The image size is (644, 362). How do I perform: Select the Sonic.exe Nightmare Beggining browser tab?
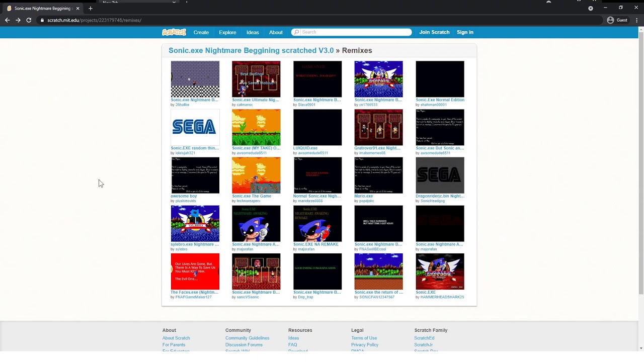(43, 9)
